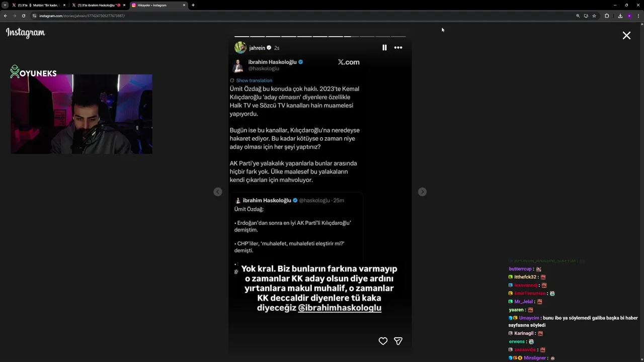The width and height of the screenshot is (644, 362).
Task: Bookmark this page with the star
Action: (594, 16)
